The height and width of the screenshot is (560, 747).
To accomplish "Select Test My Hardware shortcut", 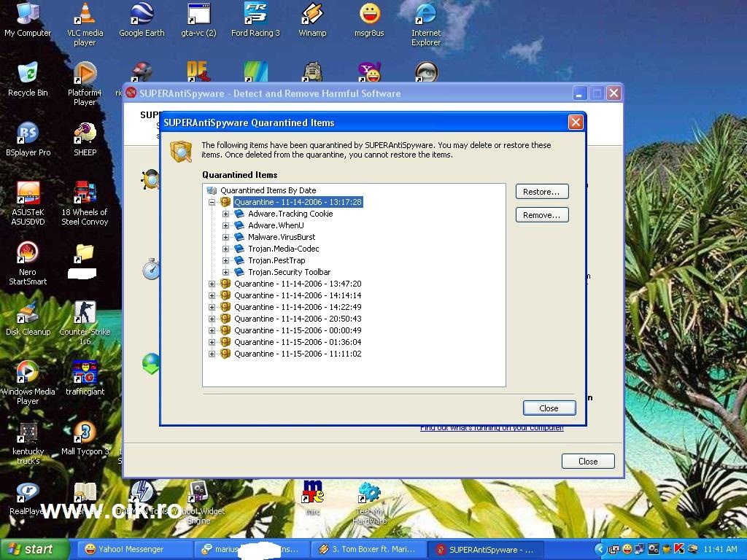I will (369, 502).
